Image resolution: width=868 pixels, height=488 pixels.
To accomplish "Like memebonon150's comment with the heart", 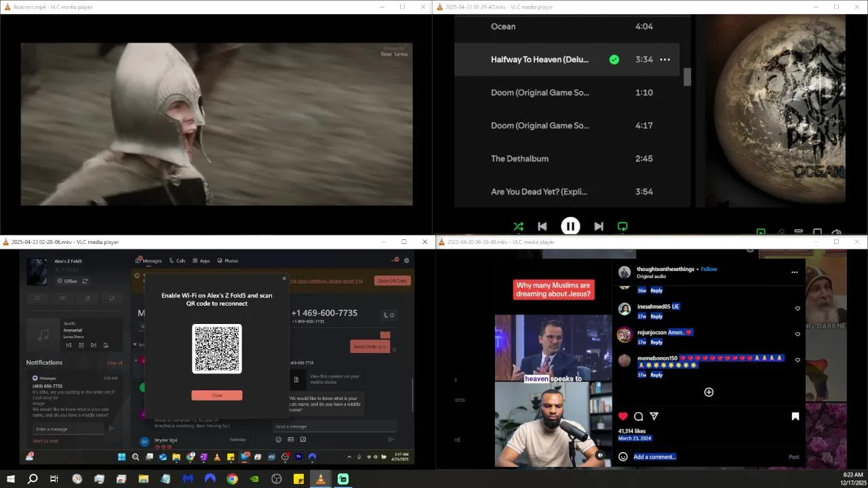I will [x=797, y=360].
